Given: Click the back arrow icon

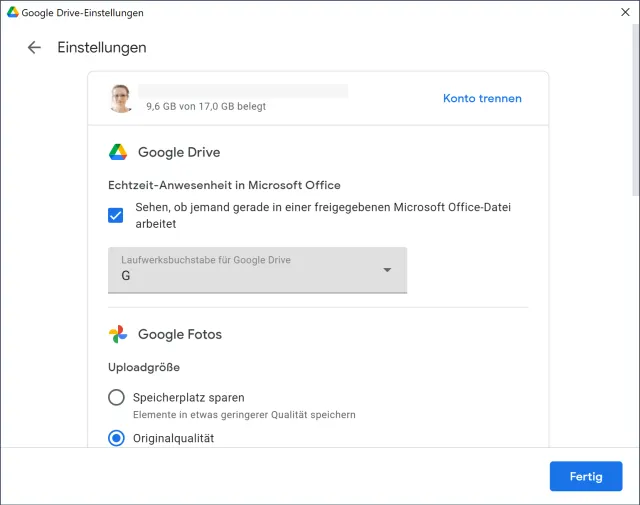Looking at the screenshot, I should click(34, 47).
